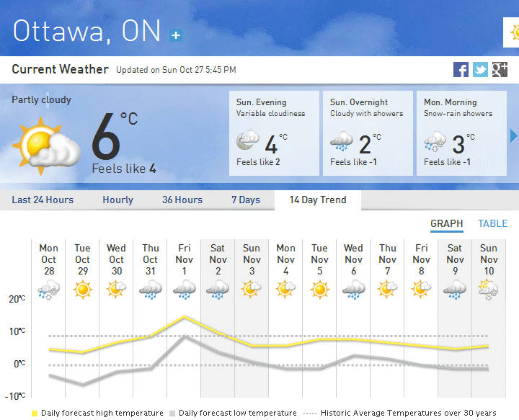The height and width of the screenshot is (420, 519).
Task: Click Tuesday Nov 5 sunny forecast icon
Action: pos(319,290)
